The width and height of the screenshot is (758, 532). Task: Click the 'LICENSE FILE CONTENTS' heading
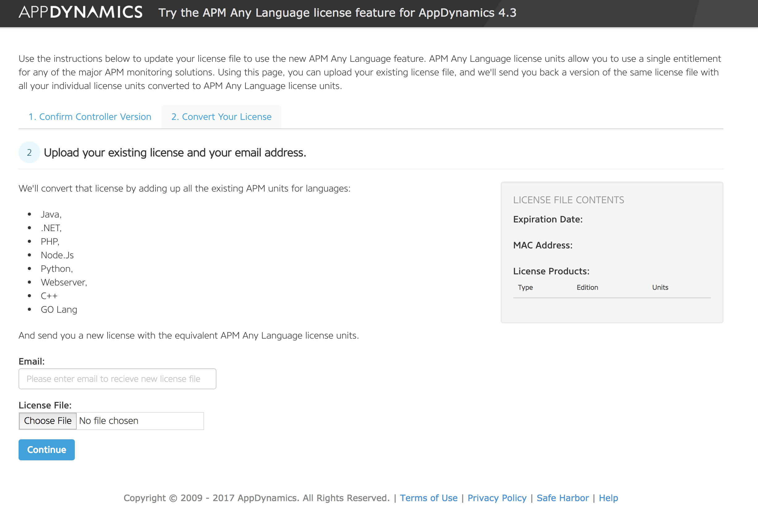point(568,200)
